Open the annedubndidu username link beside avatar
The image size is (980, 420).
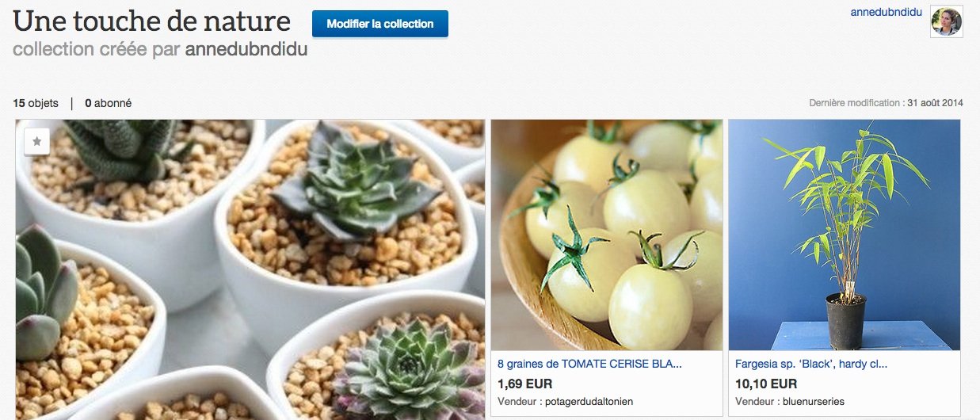[x=885, y=13]
